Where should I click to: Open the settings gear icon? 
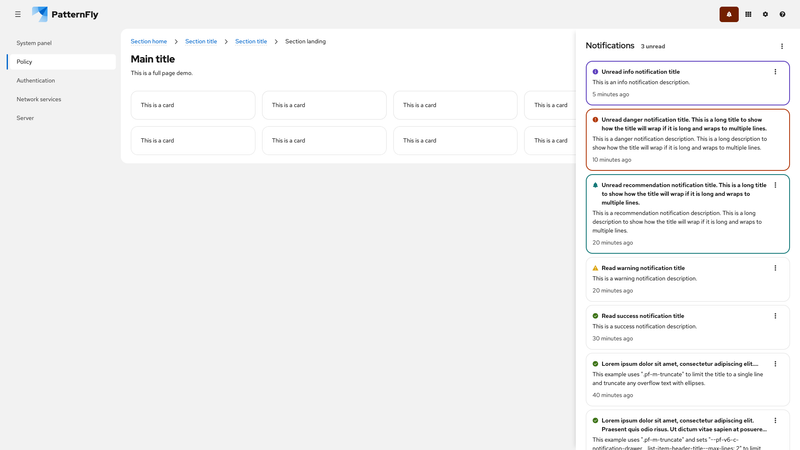tap(765, 14)
